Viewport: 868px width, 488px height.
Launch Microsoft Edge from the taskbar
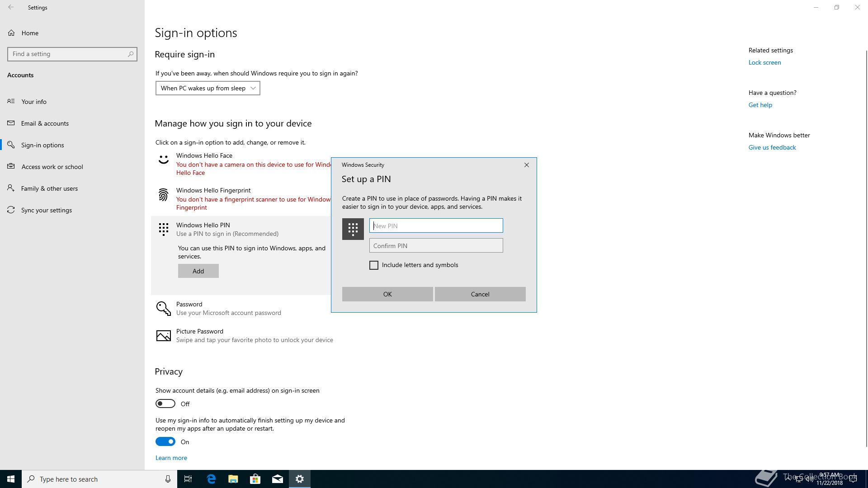[x=211, y=479]
